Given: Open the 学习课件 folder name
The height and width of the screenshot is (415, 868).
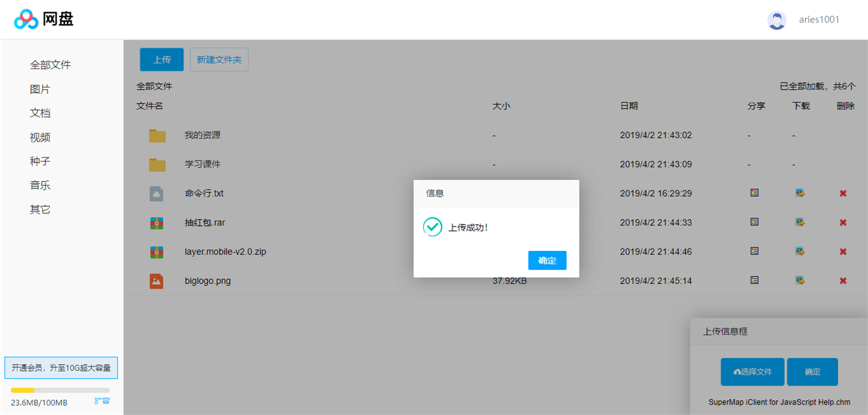Looking at the screenshot, I should pyautogui.click(x=203, y=164).
